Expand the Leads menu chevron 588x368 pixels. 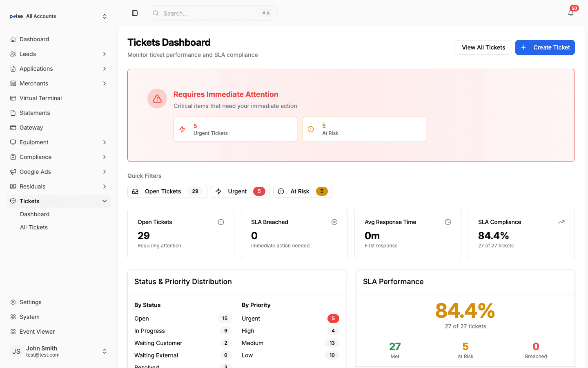coord(105,54)
